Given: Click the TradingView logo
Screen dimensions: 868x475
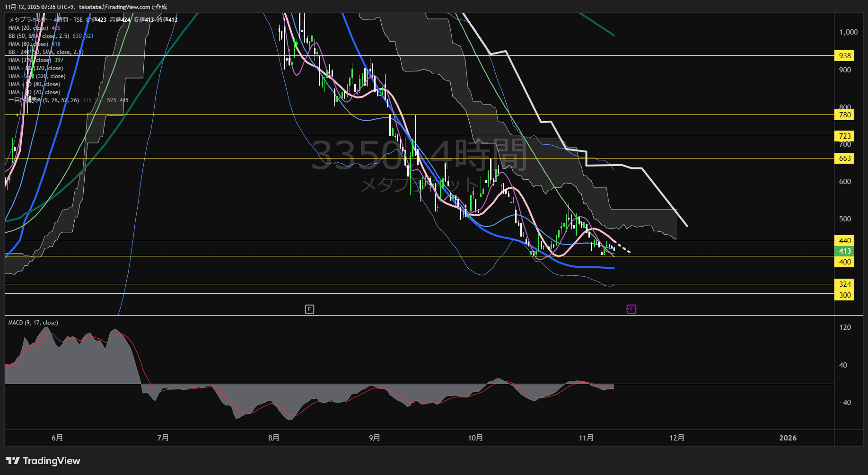Looking at the screenshot, I should 43,461.
